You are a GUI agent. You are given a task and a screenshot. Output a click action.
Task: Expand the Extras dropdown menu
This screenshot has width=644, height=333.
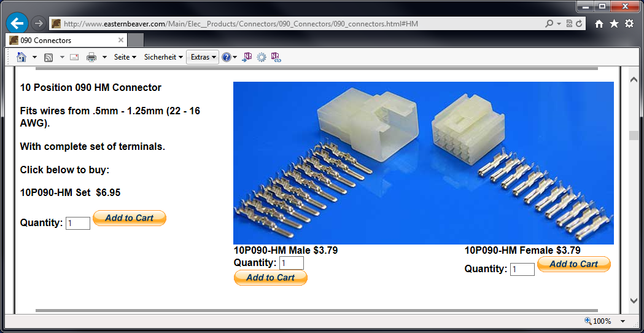tap(203, 57)
